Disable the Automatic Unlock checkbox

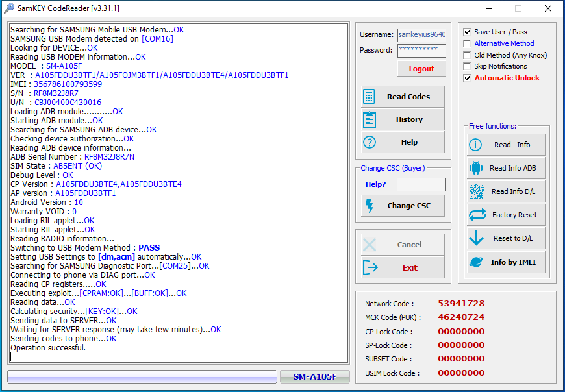467,78
